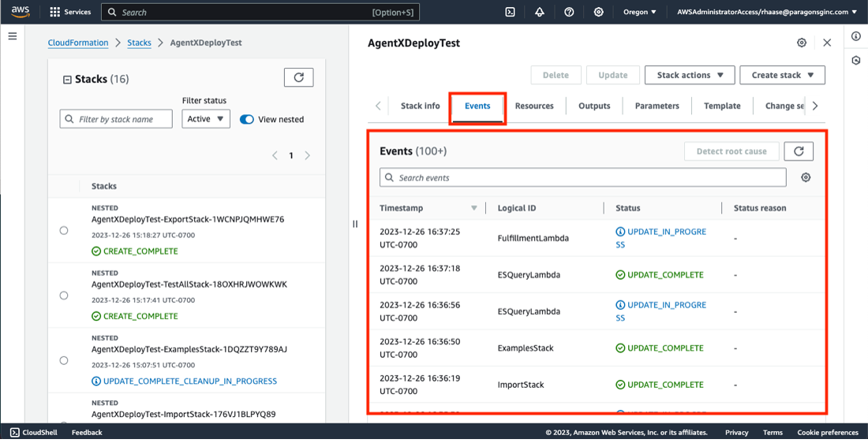The width and height of the screenshot is (868, 443).
Task: Select the ExamplesStack nested stack radio
Action: [64, 360]
